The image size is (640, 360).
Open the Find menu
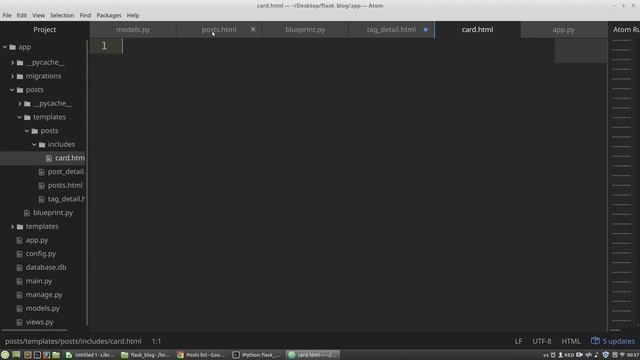pos(85,15)
